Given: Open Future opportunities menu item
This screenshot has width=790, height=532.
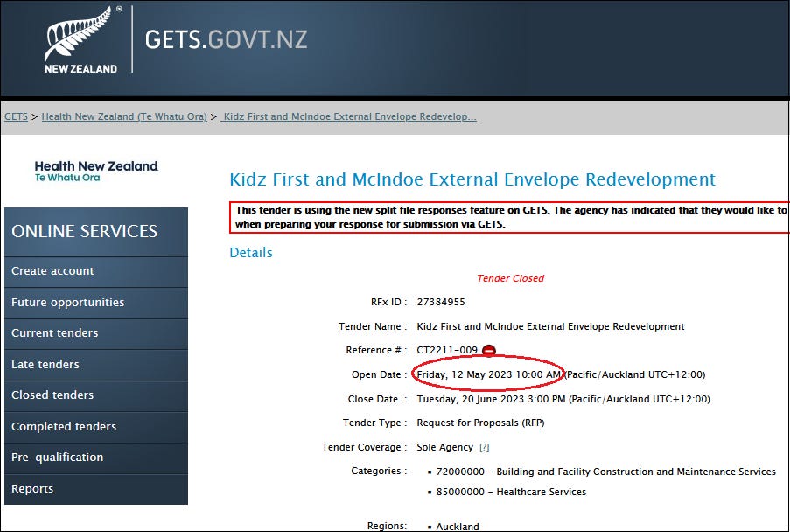Looking at the screenshot, I should [95, 302].
